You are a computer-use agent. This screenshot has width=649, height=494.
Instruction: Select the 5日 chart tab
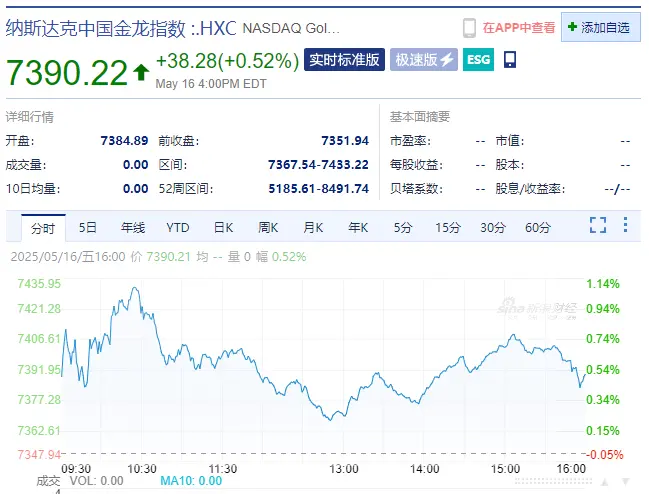click(88, 227)
